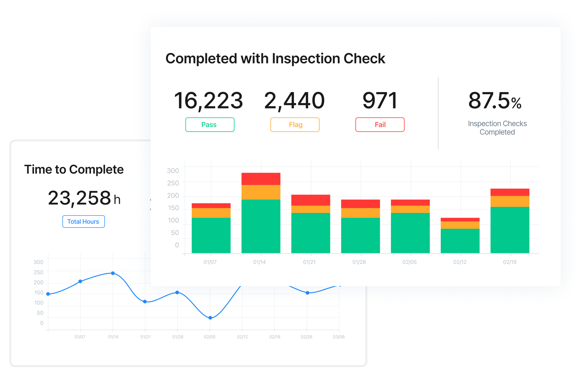
Task: Click the green segment of 01/14 bar
Action: pos(261,226)
